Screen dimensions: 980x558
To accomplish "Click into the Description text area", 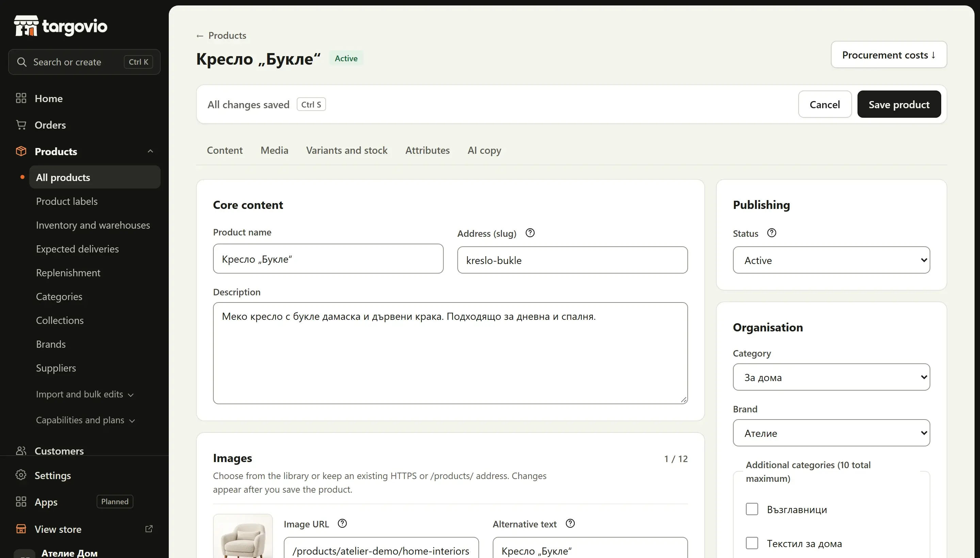I will (450, 353).
